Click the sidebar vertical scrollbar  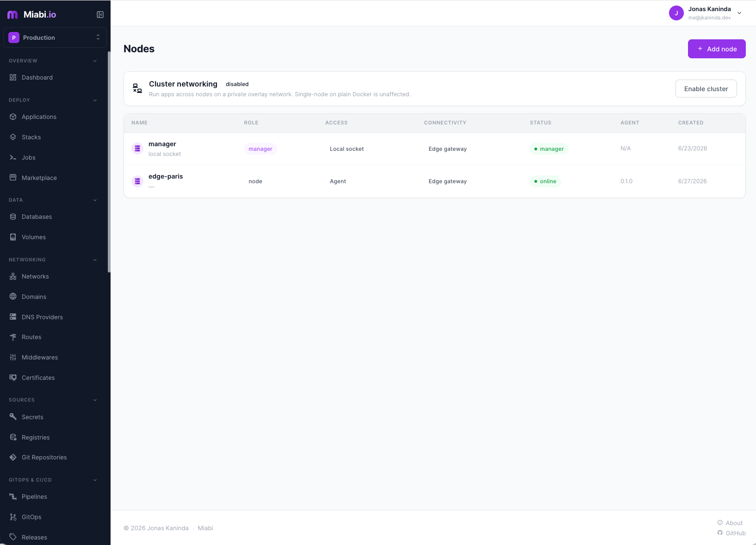tap(109, 162)
